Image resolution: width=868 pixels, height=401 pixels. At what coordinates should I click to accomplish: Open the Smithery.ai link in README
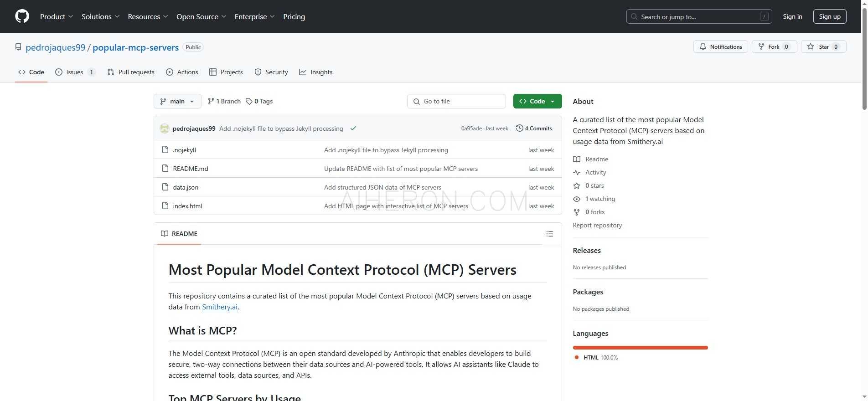click(220, 307)
